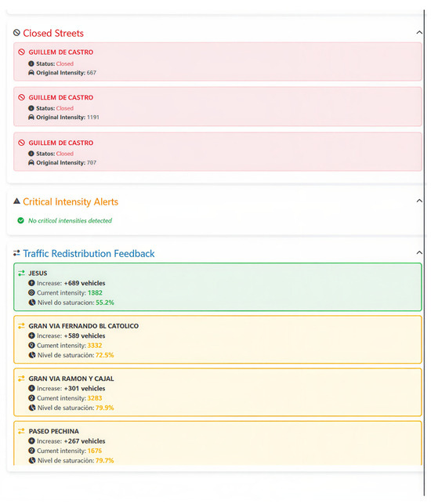Click the prohibited icon beside Closed Streets heading
Screen dimensions: 431x504
(16, 32)
